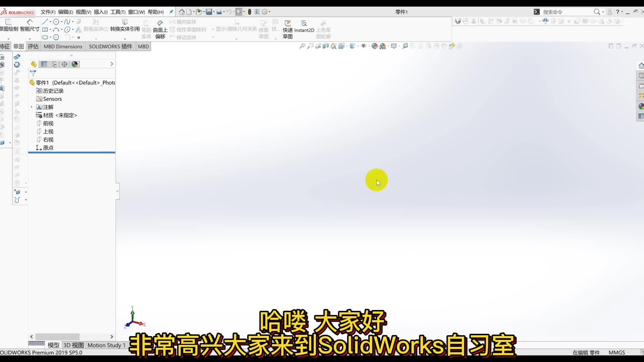The width and height of the screenshot is (644, 362).
Task: Open the 视图(V) menu
Action: [x=83, y=12]
